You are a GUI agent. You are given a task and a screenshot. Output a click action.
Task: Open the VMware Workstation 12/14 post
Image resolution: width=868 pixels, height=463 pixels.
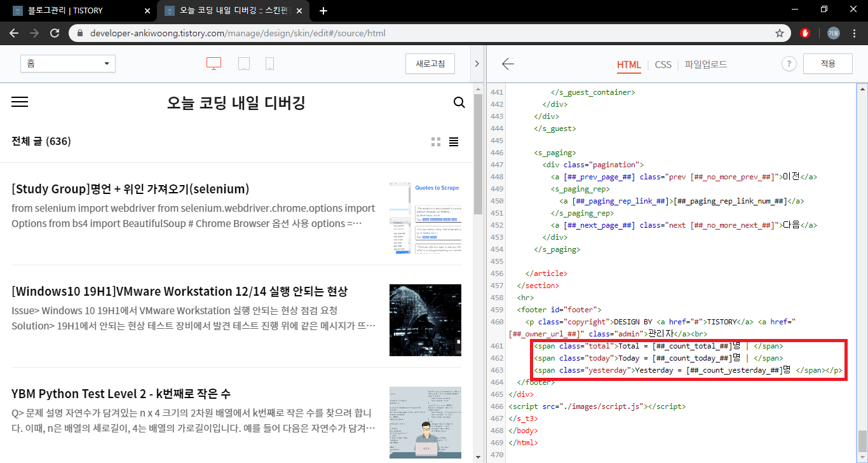tap(180, 291)
